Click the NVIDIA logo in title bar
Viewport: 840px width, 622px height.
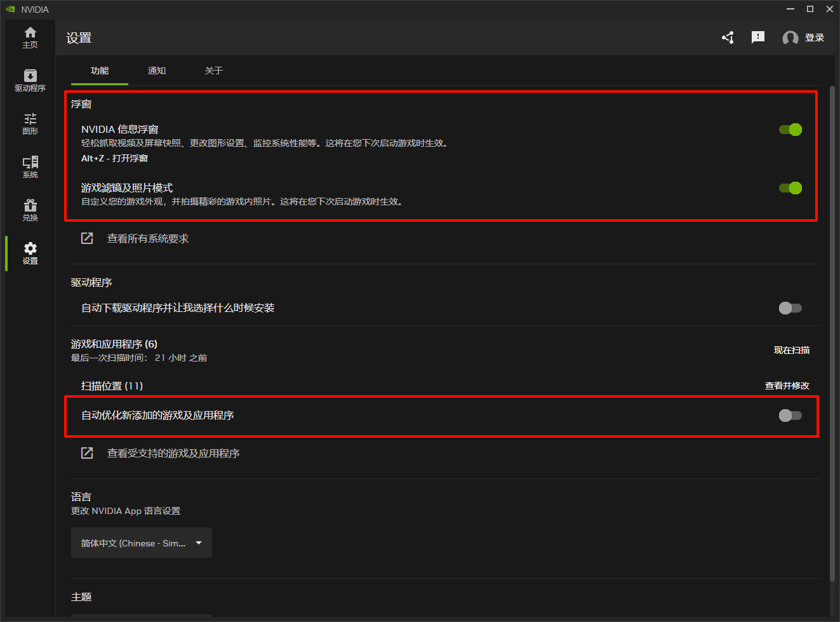[10, 10]
